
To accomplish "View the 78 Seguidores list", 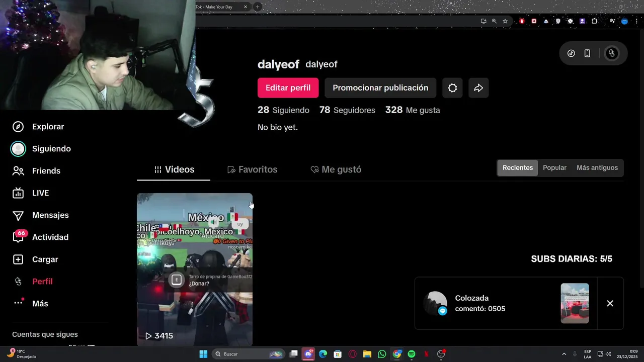I will [347, 110].
